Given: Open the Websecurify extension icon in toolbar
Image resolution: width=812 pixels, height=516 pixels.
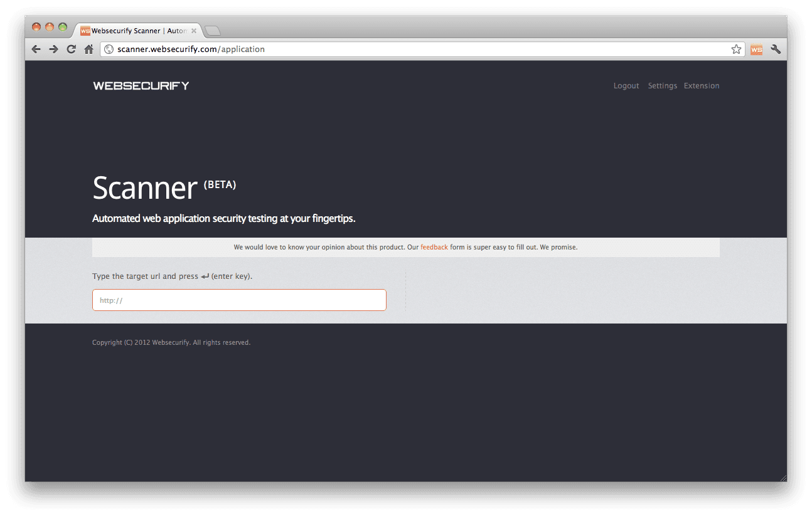Looking at the screenshot, I should coord(756,50).
